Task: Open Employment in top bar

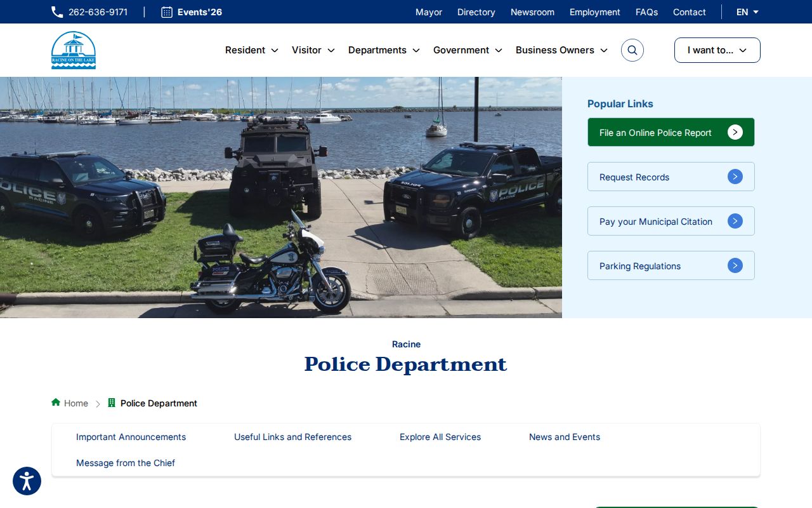Action: coord(595,12)
